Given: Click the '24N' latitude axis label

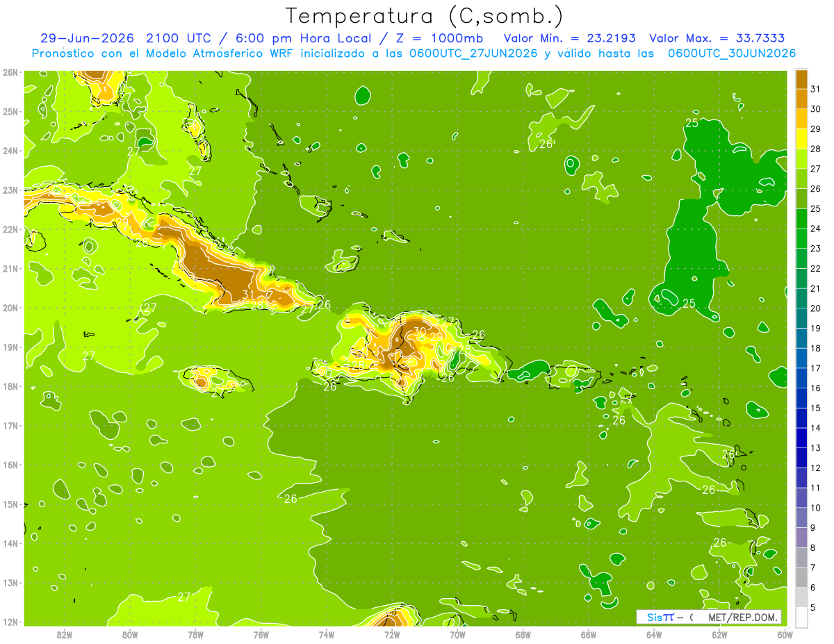Looking at the screenshot, I should [11, 151].
